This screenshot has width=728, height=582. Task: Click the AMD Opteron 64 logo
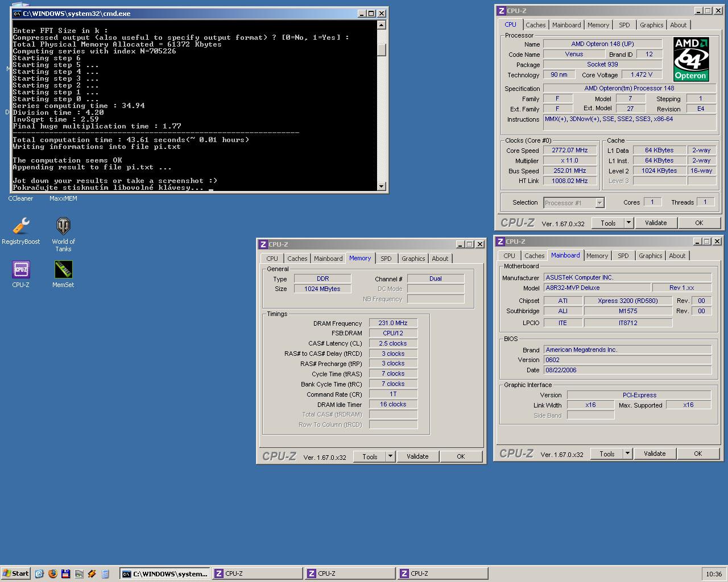coord(691,59)
